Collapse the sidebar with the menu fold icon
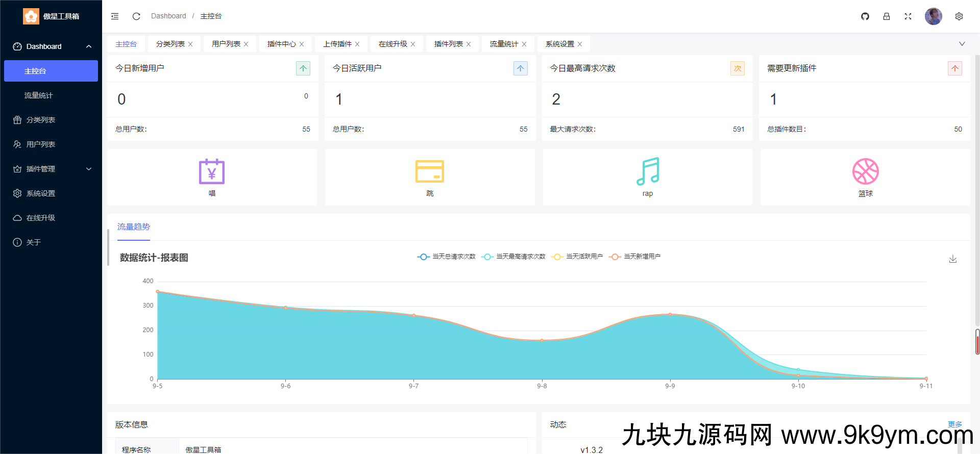Image resolution: width=980 pixels, height=454 pixels. click(x=115, y=16)
